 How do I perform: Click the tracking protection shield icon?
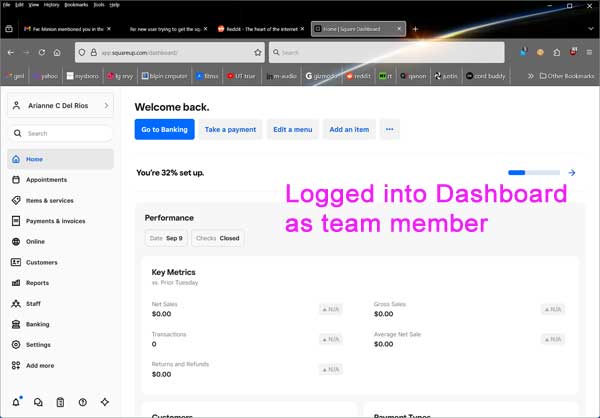tap(82, 52)
